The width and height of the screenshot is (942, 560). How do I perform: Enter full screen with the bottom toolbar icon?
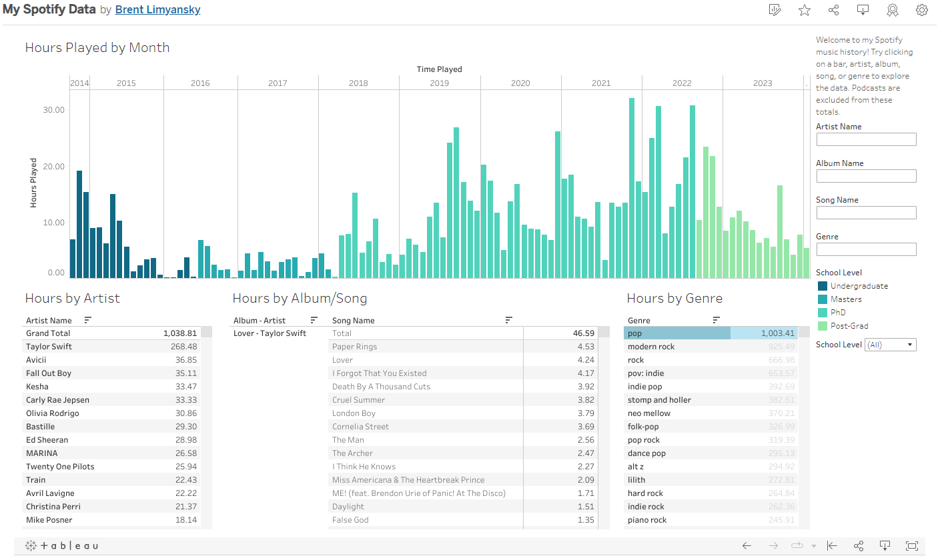912,545
